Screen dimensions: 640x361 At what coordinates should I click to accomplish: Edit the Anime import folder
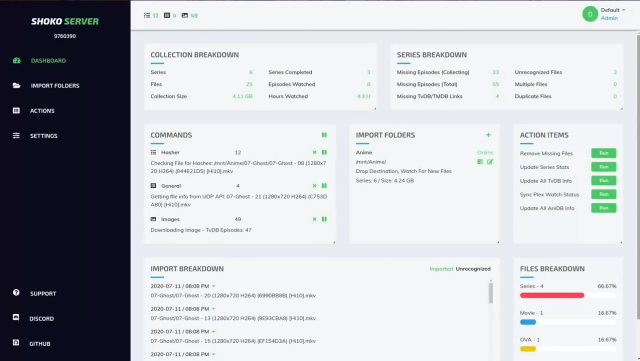(x=490, y=162)
